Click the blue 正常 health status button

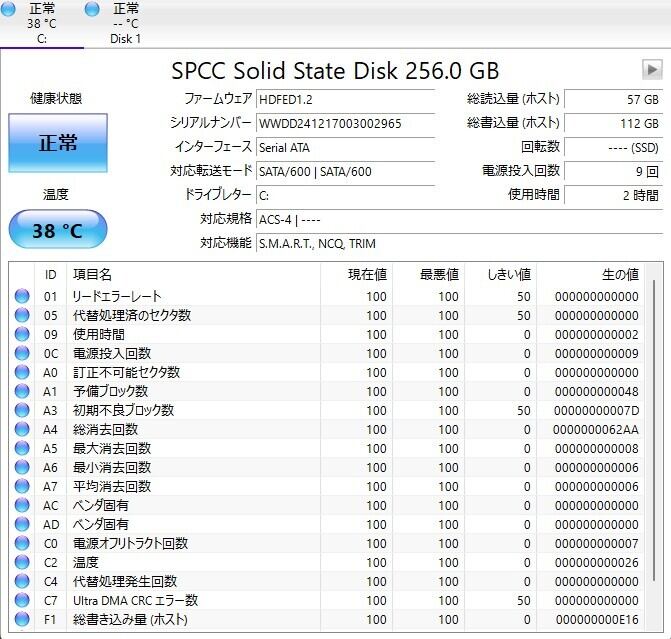pyautogui.click(x=58, y=143)
